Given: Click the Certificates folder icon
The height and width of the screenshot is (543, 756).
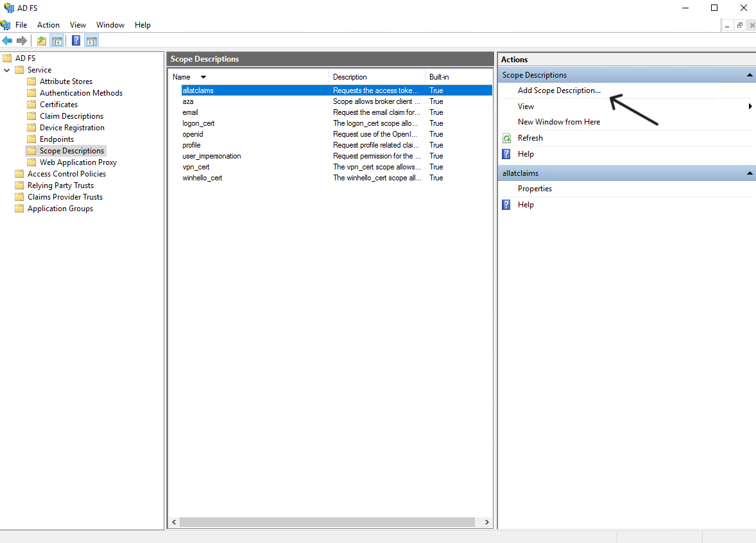Looking at the screenshot, I should (31, 105).
